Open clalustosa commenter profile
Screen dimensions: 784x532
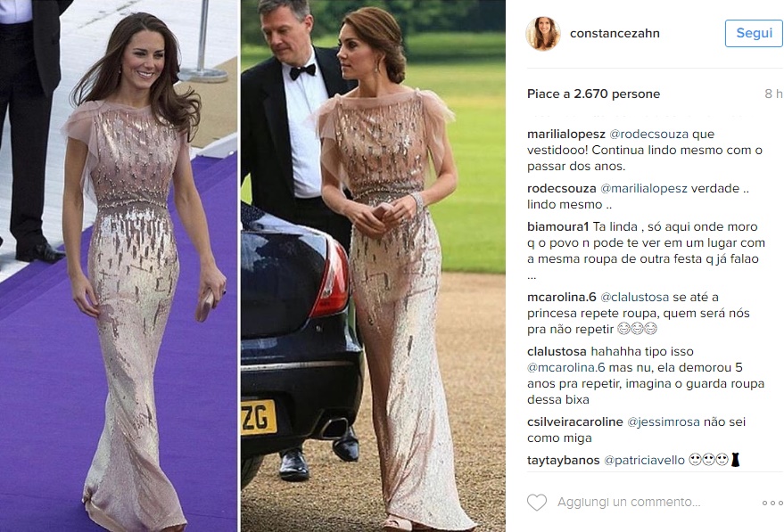click(x=557, y=352)
